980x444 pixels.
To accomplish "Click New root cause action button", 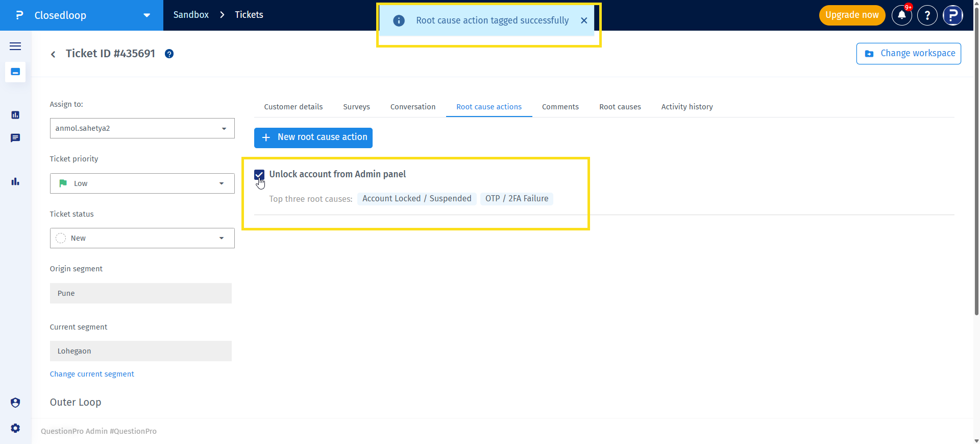I will (313, 138).
